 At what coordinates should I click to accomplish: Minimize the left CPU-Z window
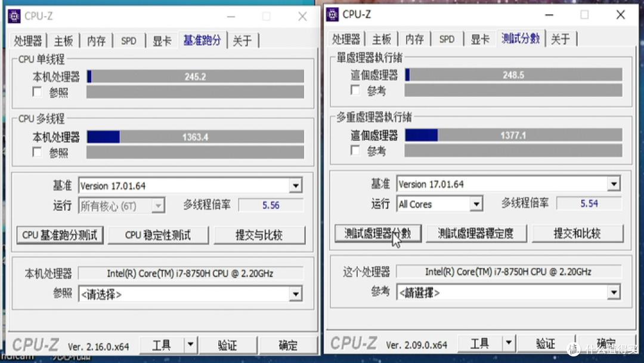tap(231, 17)
